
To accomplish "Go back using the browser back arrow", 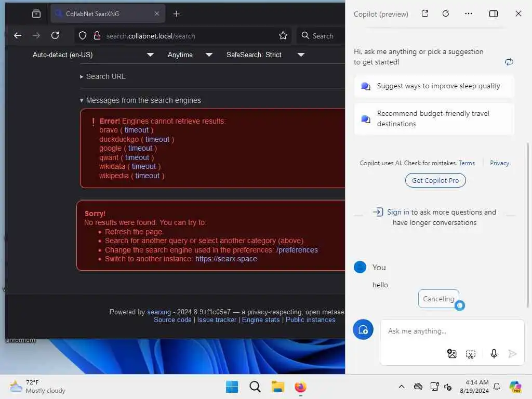I will pos(18,36).
